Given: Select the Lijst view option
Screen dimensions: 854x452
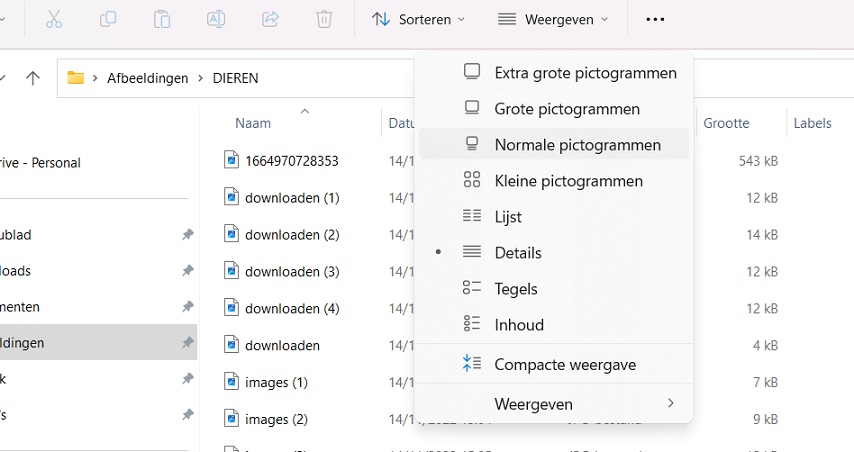Looking at the screenshot, I should coord(508,217).
